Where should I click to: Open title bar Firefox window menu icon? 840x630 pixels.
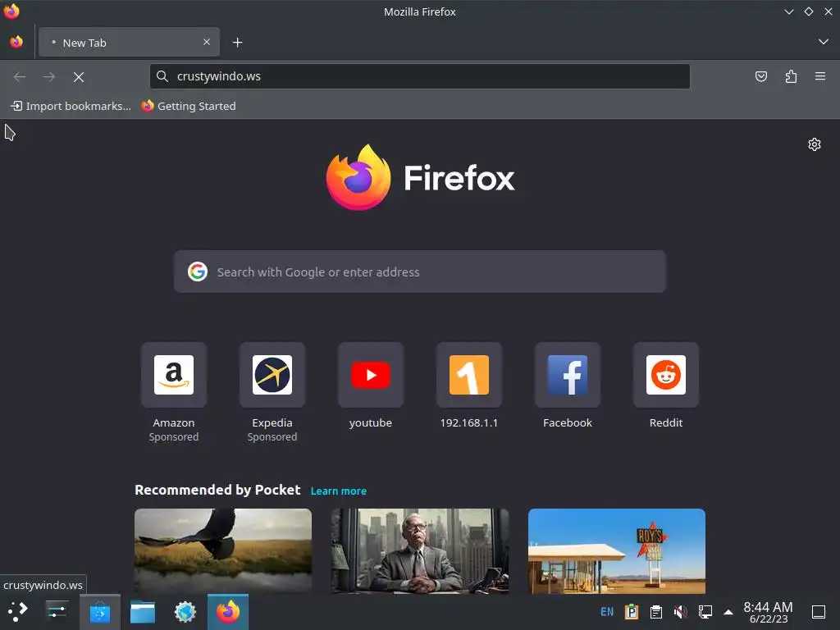click(11, 11)
